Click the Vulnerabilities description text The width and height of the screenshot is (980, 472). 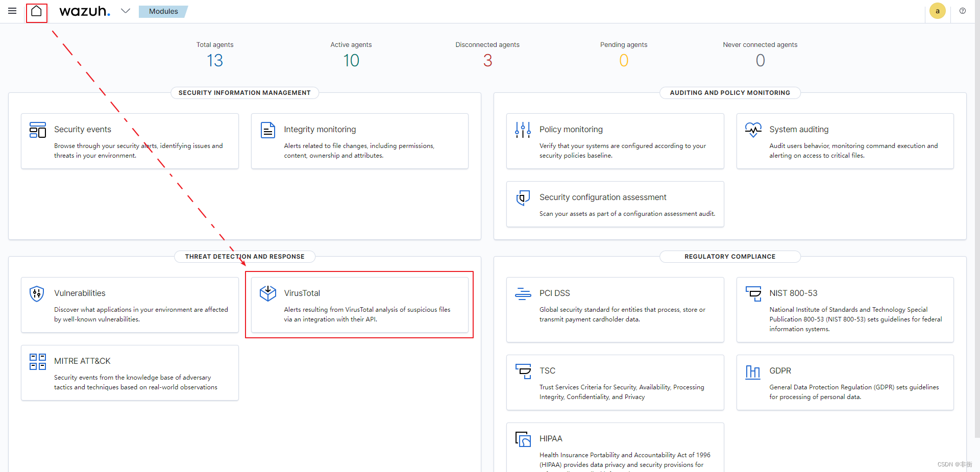(x=141, y=314)
